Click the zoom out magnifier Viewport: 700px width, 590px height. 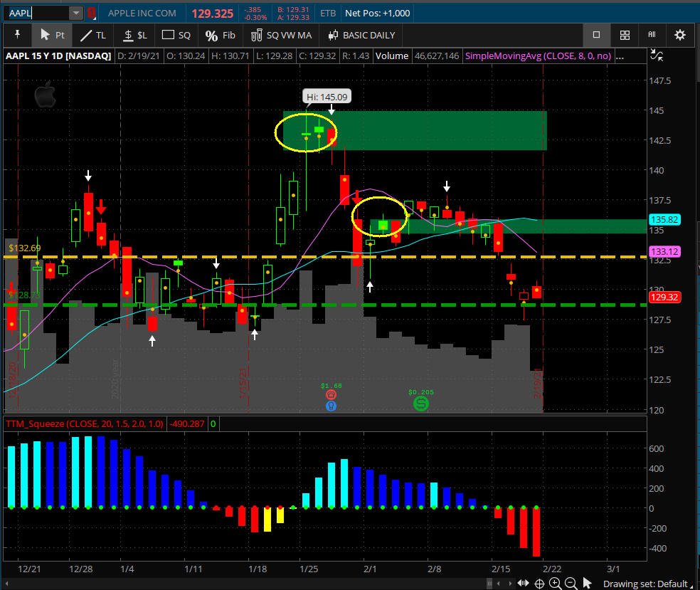tap(571, 584)
